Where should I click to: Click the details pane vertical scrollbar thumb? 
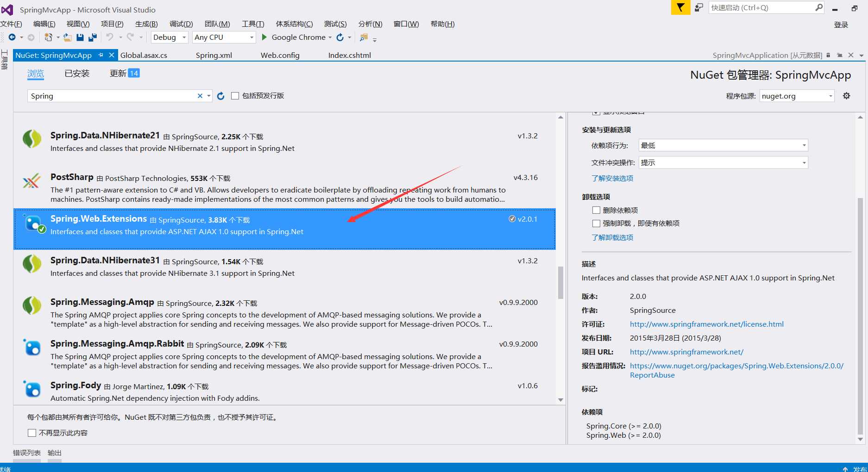click(860, 316)
